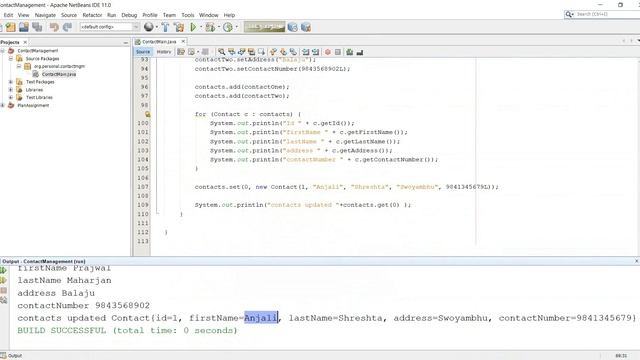Select the ContactManagement project in tree
The height and width of the screenshot is (360, 640).
pos(38,51)
